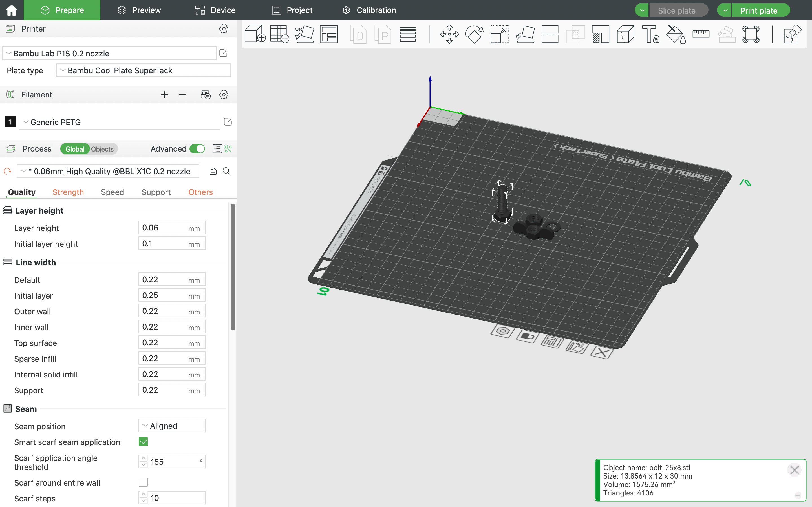Open the Support tab settings
This screenshot has height=507, width=812.
coord(156,192)
